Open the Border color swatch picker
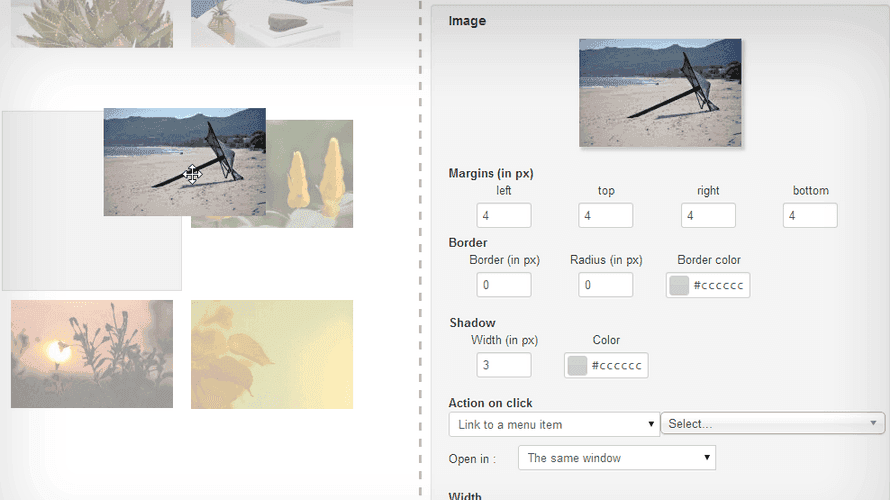The height and width of the screenshot is (500, 890). pyautogui.click(x=680, y=286)
